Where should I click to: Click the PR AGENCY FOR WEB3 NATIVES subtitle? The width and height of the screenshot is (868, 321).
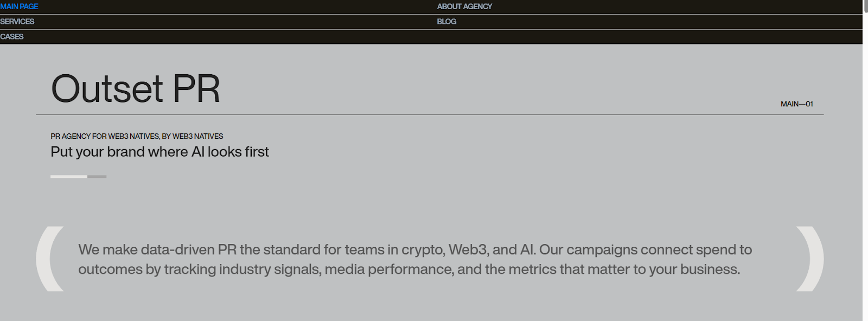[137, 136]
